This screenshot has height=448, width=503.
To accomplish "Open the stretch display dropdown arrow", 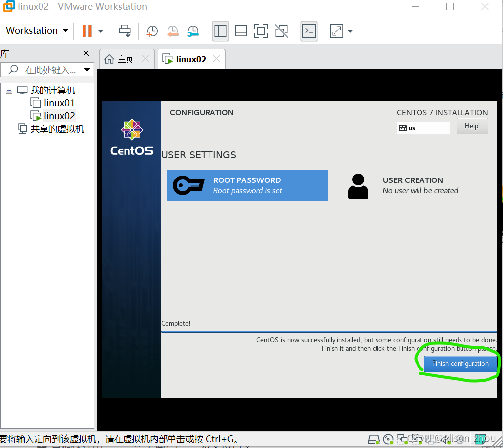I will [350, 31].
